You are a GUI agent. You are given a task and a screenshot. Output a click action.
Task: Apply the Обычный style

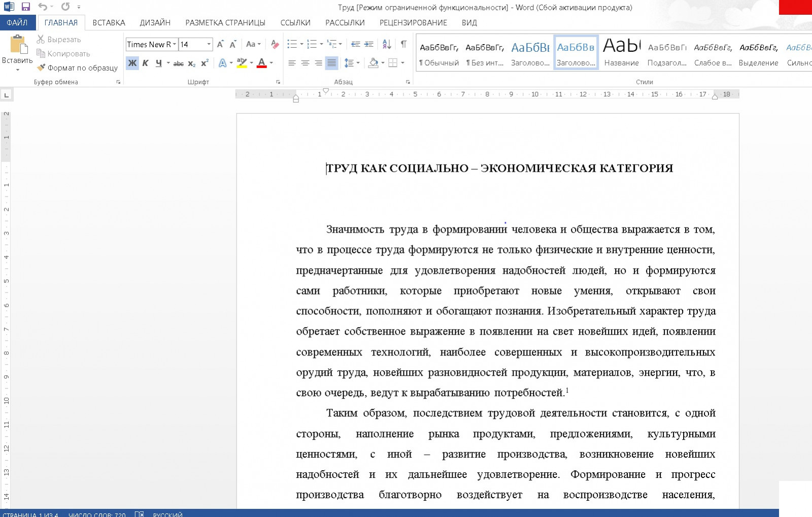coord(439,53)
